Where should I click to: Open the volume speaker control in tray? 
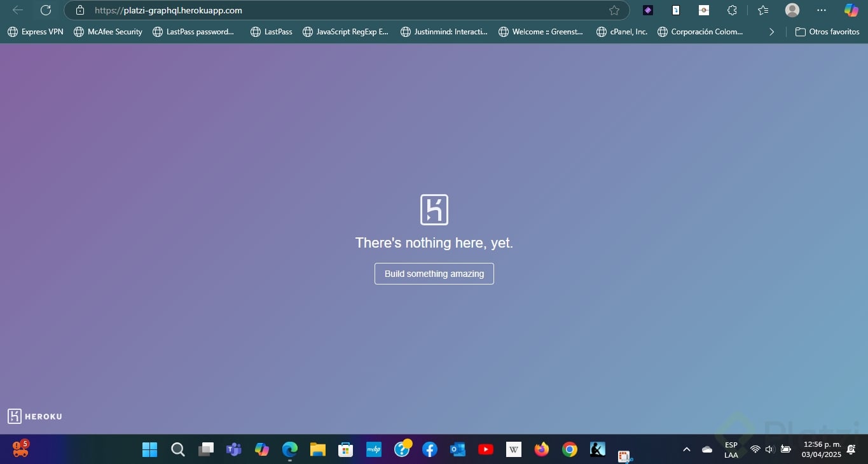769,449
